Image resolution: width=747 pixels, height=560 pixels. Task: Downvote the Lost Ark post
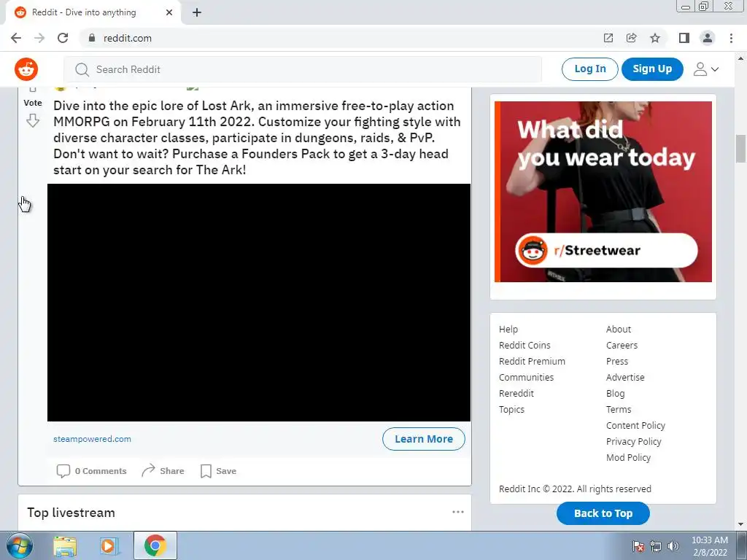[x=32, y=120]
